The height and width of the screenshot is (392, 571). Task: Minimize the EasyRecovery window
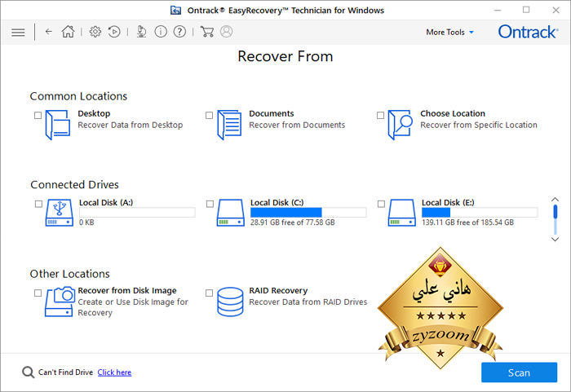(x=498, y=11)
